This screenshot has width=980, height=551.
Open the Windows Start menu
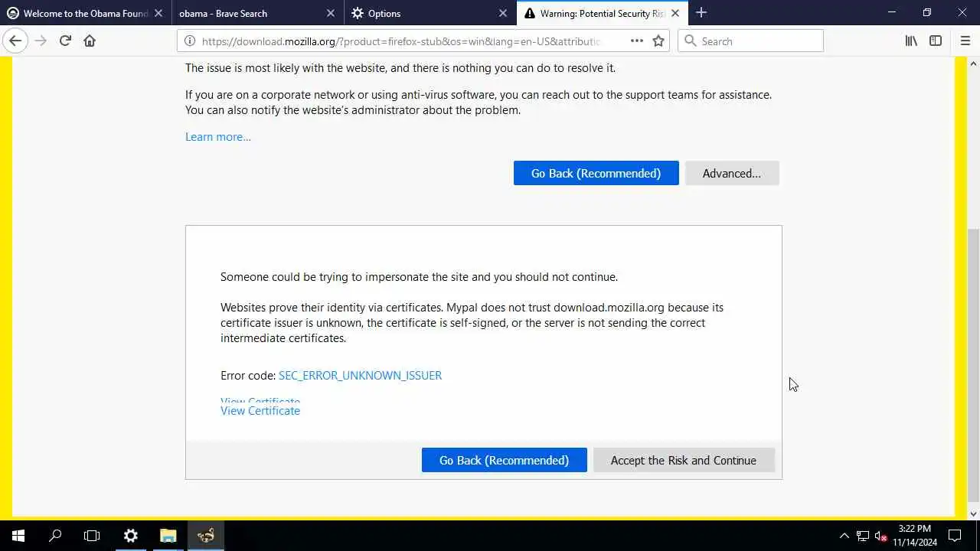click(18, 536)
